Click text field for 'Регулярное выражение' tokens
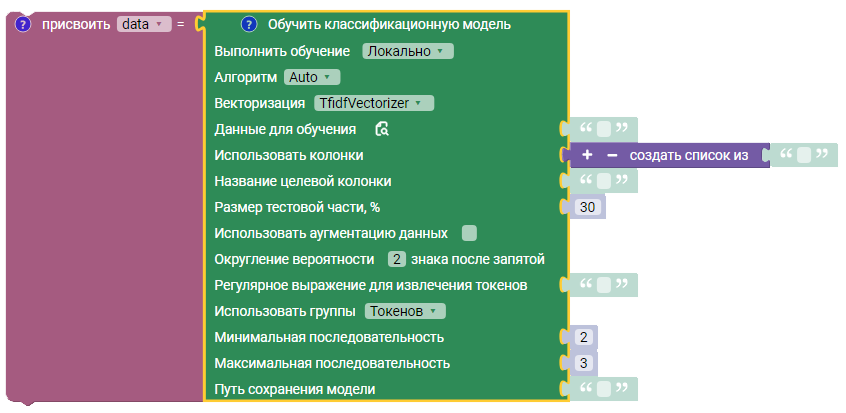This screenshot has width=846, height=413. pyautogui.click(x=604, y=285)
